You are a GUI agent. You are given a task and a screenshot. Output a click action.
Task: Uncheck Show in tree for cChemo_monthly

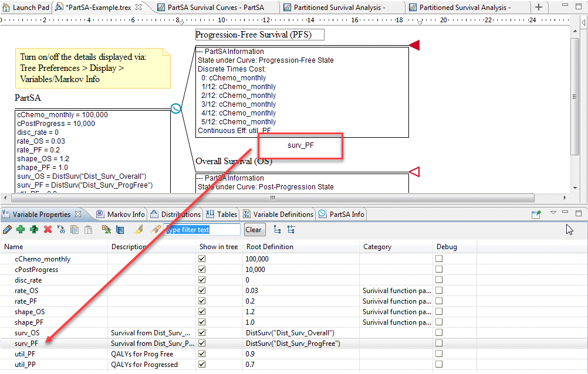202,259
